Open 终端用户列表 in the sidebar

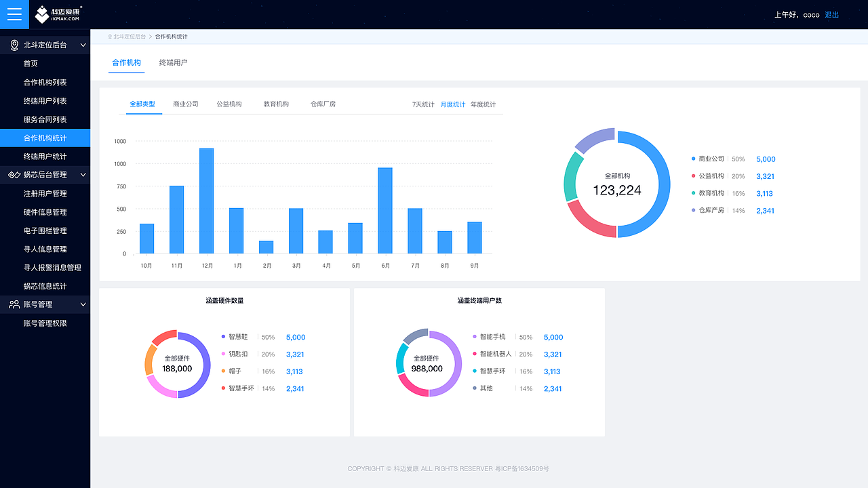[x=45, y=101]
